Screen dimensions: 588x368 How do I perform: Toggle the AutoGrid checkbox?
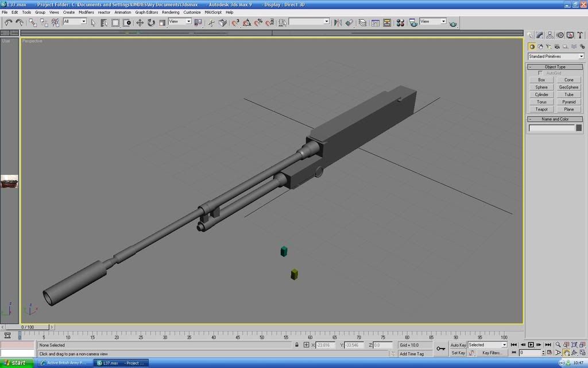point(540,74)
